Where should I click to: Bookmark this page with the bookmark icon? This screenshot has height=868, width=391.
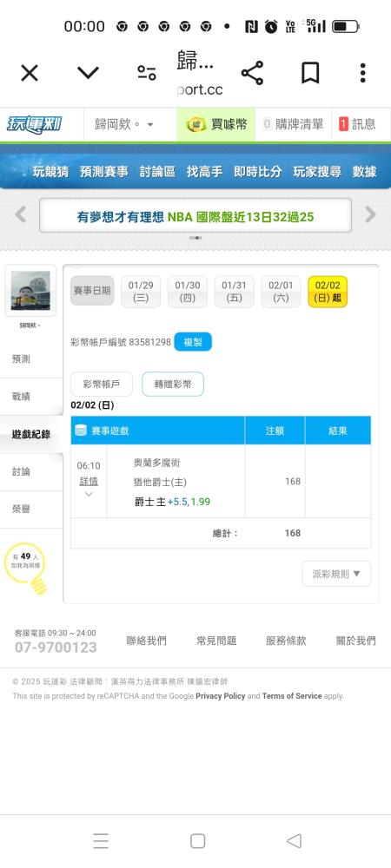point(309,73)
